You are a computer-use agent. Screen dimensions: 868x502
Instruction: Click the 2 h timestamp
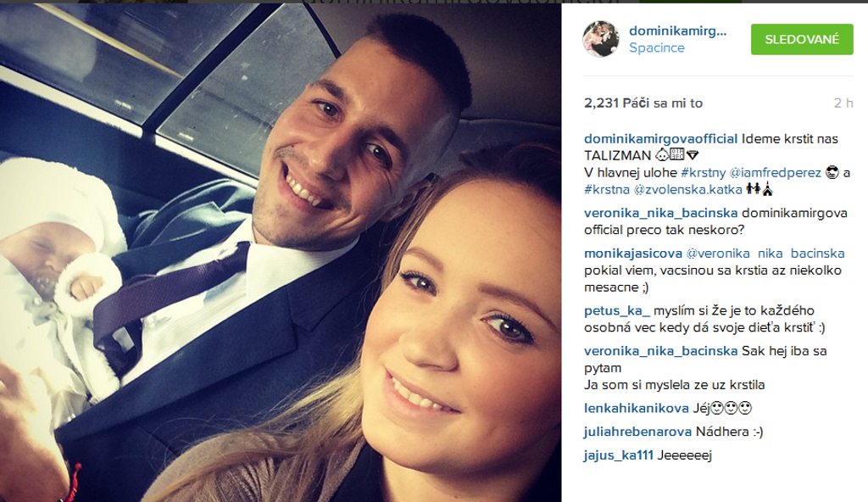click(843, 103)
